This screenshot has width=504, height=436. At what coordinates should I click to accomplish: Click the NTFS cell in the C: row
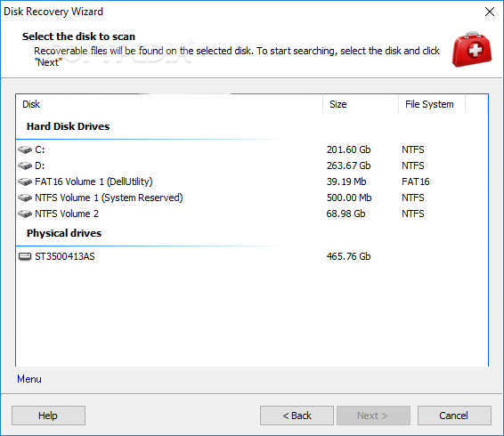pyautogui.click(x=413, y=149)
